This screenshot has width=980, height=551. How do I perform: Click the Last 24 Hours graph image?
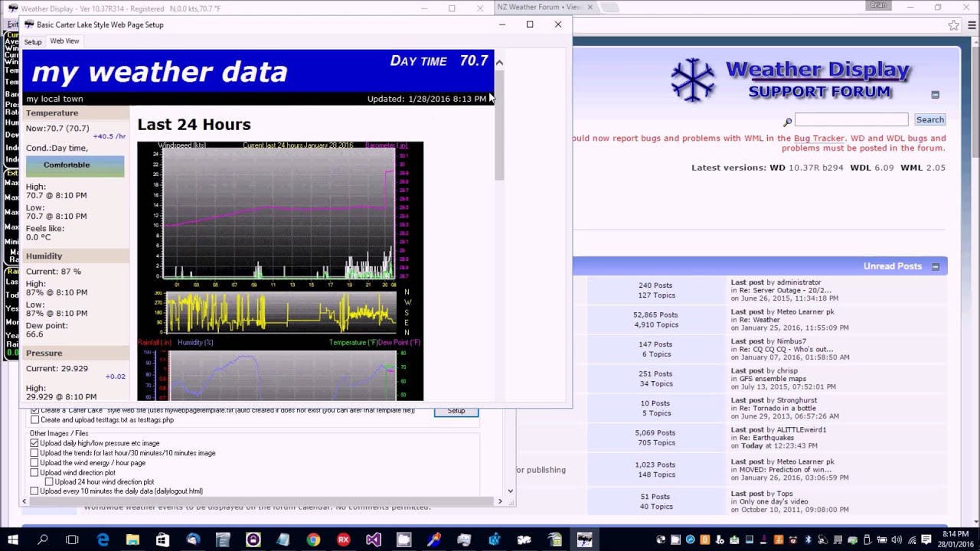[x=280, y=271]
